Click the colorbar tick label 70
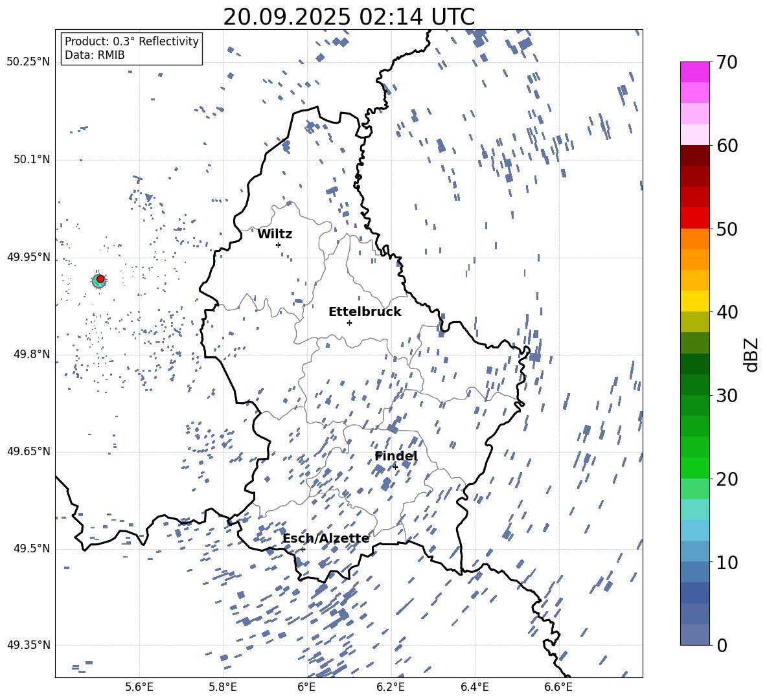The image size is (767, 700). (727, 62)
